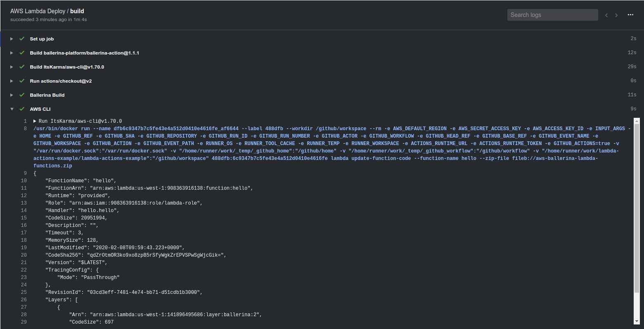Image resolution: width=644 pixels, height=329 pixels.
Task: Click the vertical log scrollbar thumb
Action: (x=637, y=208)
